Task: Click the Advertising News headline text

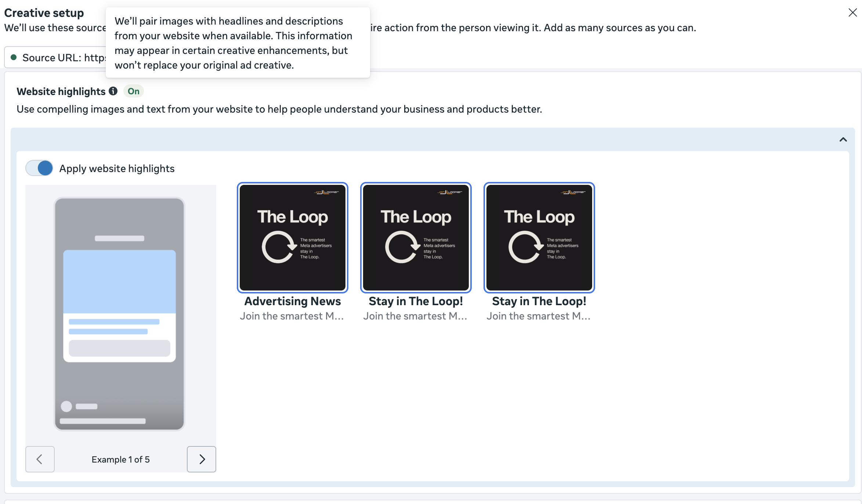Action: pyautogui.click(x=292, y=301)
